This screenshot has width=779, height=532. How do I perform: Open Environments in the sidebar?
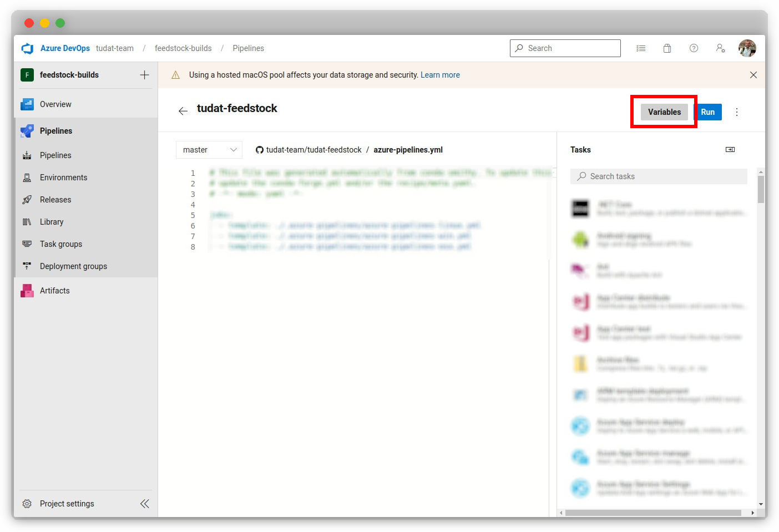click(x=85, y=178)
